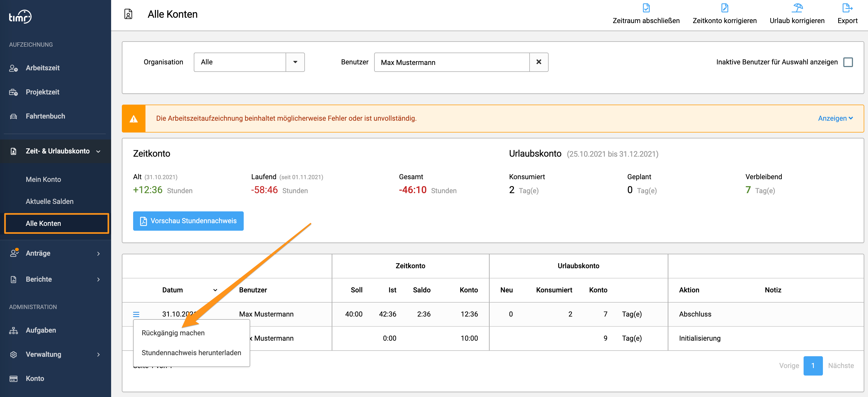868x397 pixels.
Task: Open Fahrtenbuch in sidebar
Action: click(x=45, y=116)
